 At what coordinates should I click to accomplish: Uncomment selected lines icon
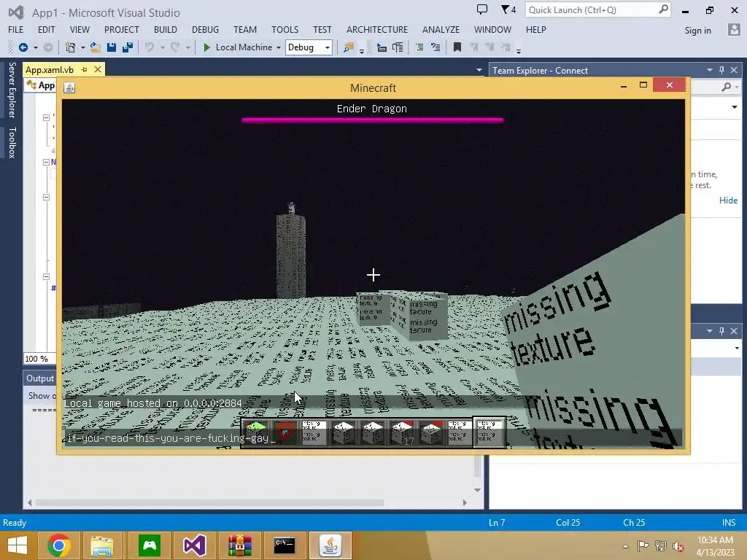click(436, 47)
